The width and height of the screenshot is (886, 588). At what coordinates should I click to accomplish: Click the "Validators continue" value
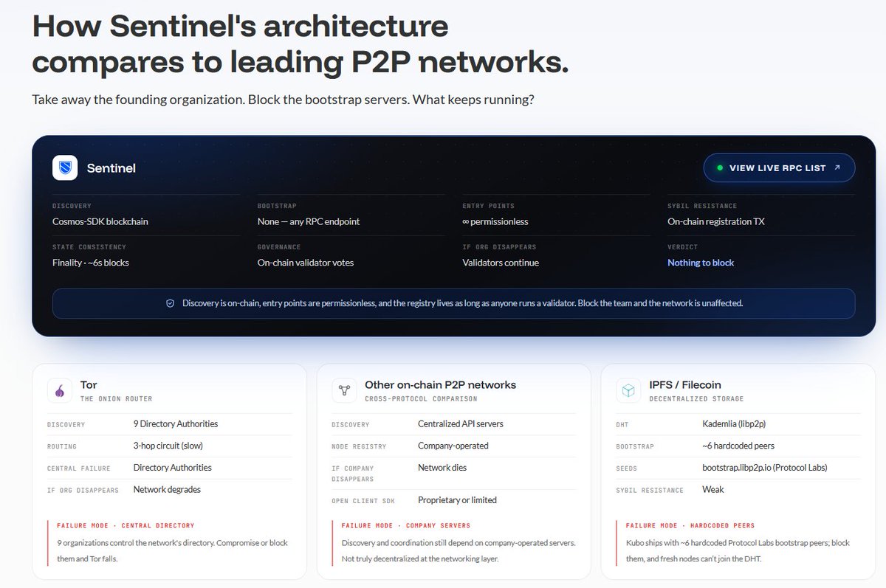(x=501, y=263)
